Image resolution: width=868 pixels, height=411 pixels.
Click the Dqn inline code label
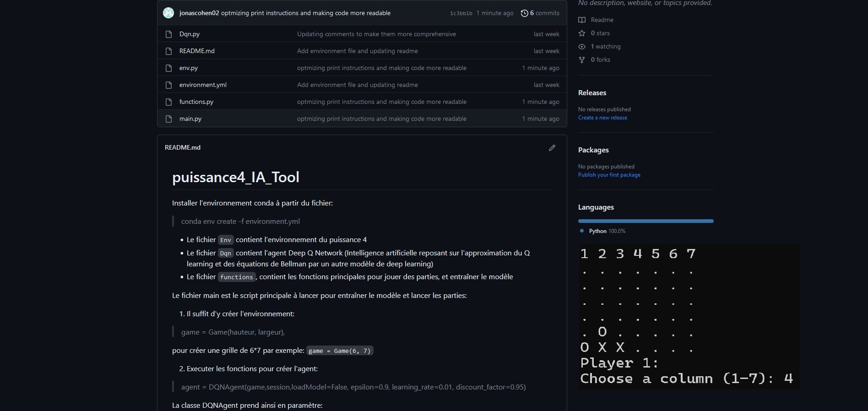[x=226, y=253]
